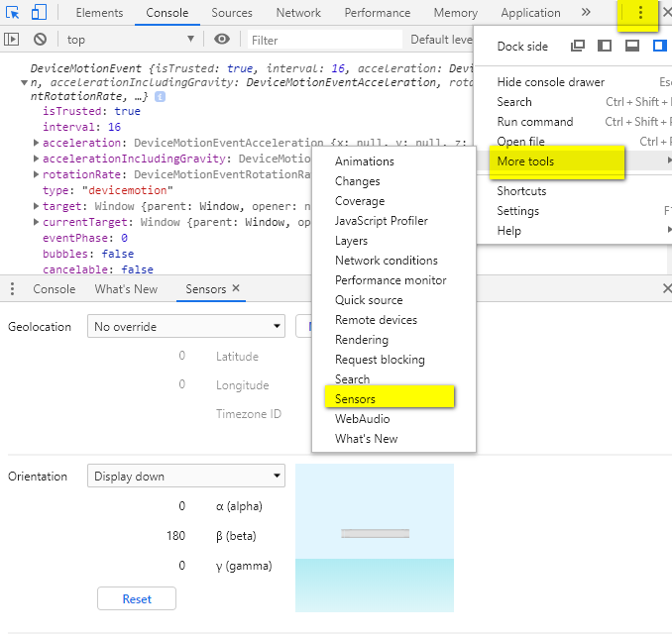The width and height of the screenshot is (672, 640).
Task: Open the DevTools three-dot customize menu
Action: coord(640,12)
